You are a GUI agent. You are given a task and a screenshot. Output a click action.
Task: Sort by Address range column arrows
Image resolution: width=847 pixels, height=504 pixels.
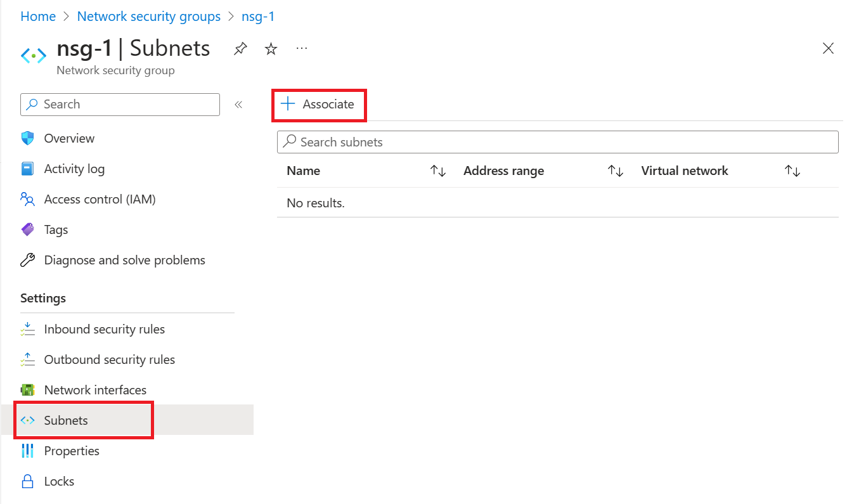pos(616,171)
